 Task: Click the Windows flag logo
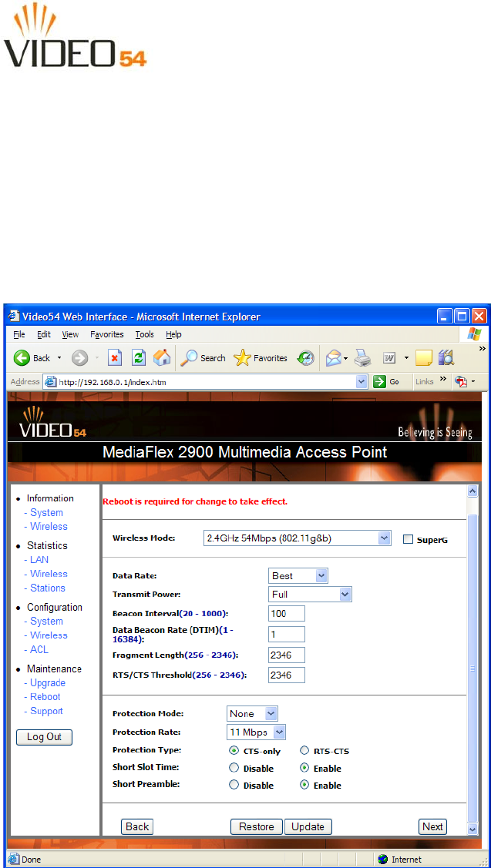(474, 333)
